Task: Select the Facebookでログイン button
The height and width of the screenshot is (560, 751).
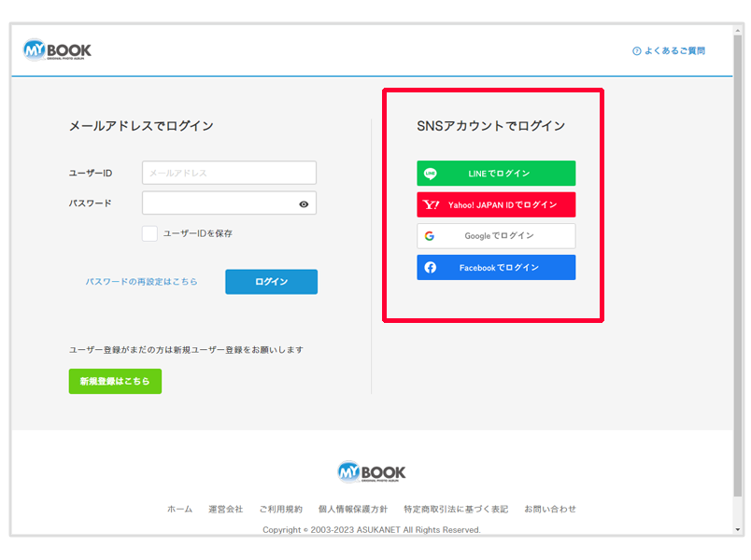Action: point(496,268)
